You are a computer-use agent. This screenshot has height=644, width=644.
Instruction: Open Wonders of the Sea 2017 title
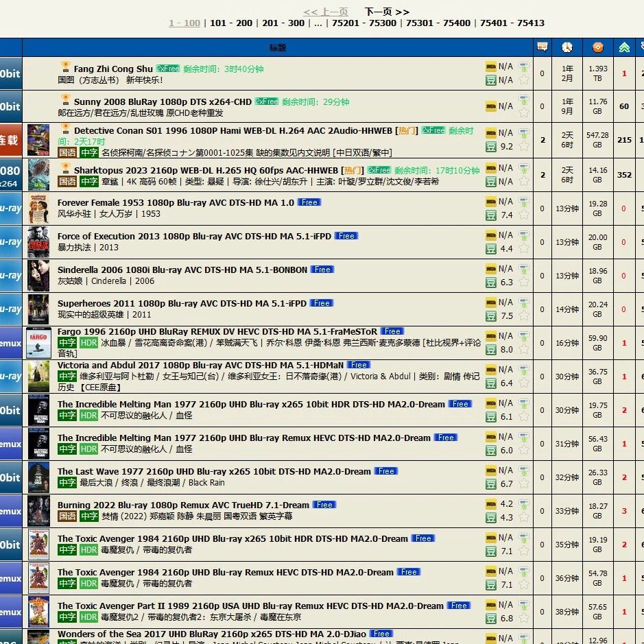tap(211, 634)
